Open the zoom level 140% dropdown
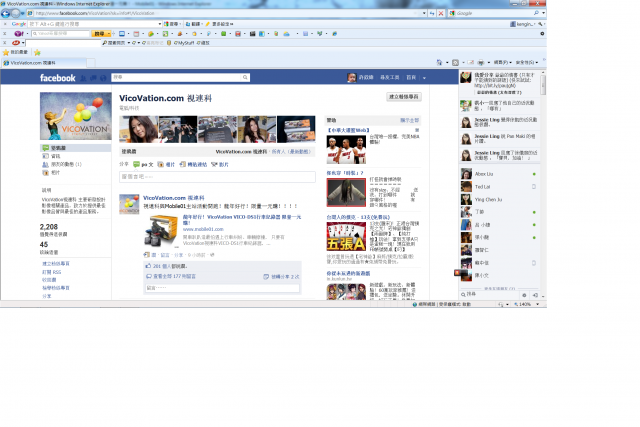This screenshot has width=640, height=427. point(538,304)
